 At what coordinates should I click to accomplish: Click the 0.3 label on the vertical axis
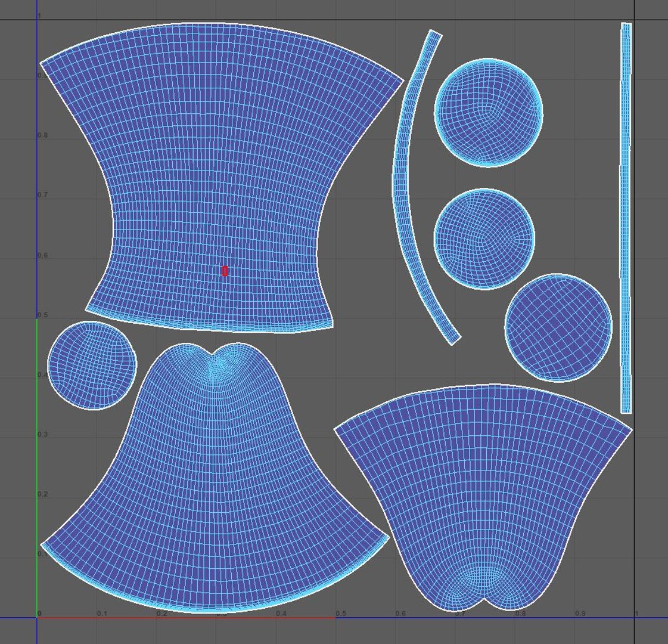pos(42,434)
